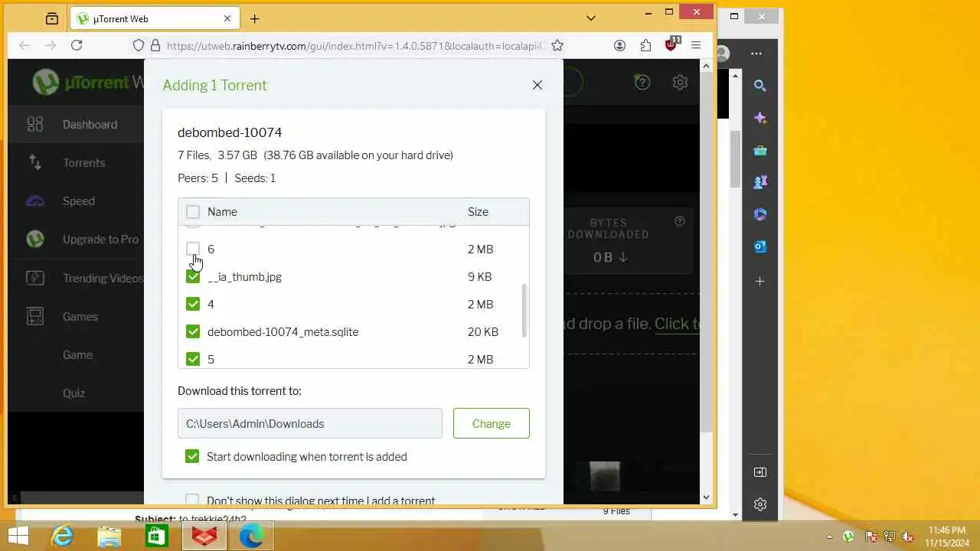Uncheck the file 4 checkbox
980x551 pixels.
pyautogui.click(x=193, y=305)
